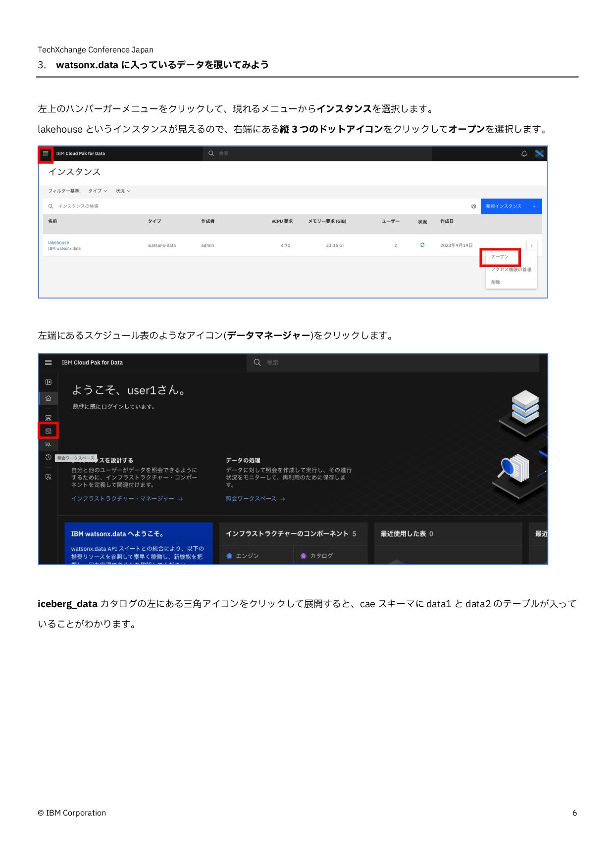
Task: Choose 削除 from the context menu
Action: pos(496,283)
